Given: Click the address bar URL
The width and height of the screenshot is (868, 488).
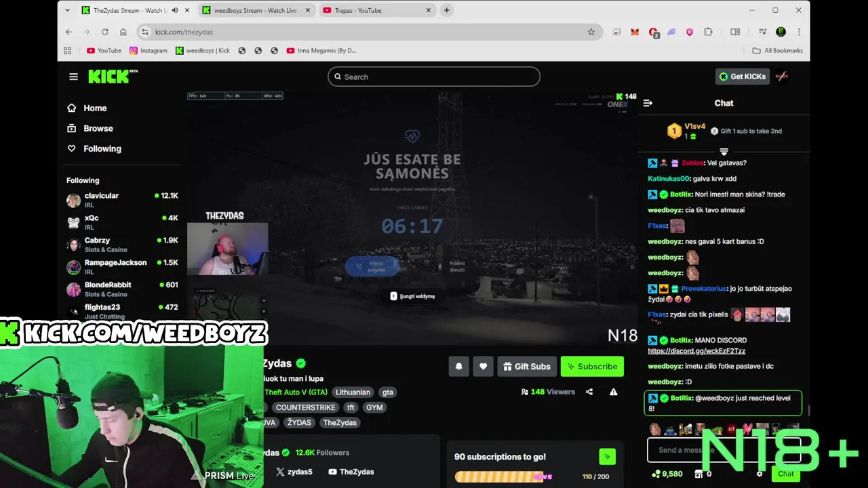Looking at the screenshot, I should 184,32.
